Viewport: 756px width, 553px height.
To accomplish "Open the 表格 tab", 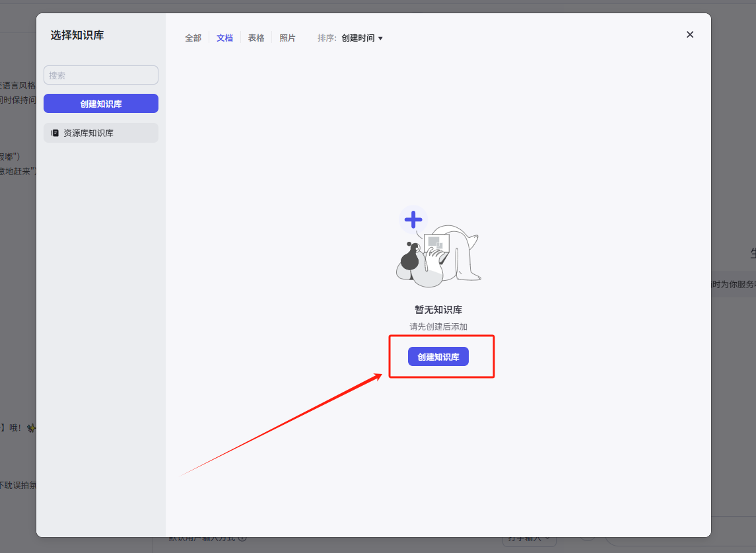I will pyautogui.click(x=256, y=38).
